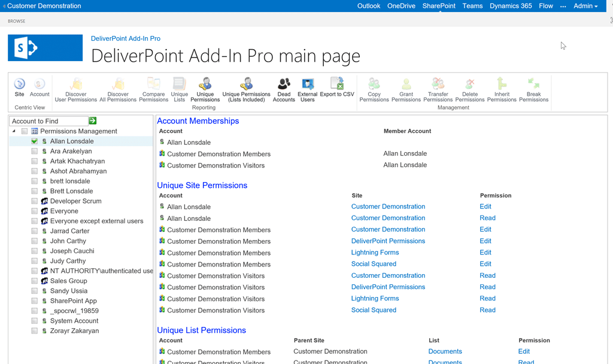Open SharePoint in top navigation
613x364 pixels.
[439, 6]
